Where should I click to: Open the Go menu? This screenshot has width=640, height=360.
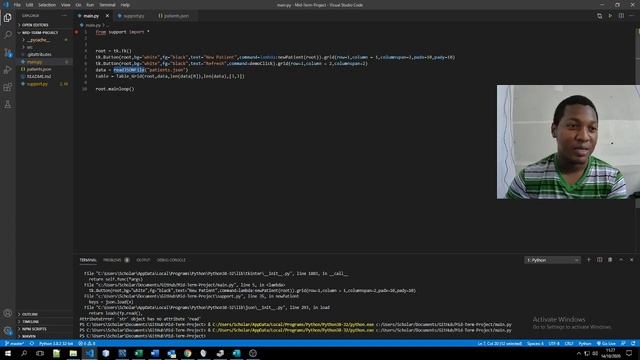78,5
